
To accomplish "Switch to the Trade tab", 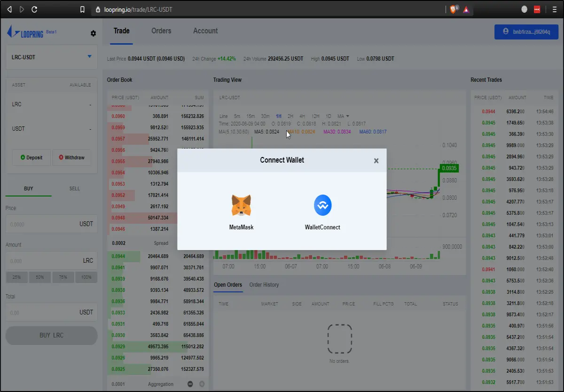I will 121,31.
